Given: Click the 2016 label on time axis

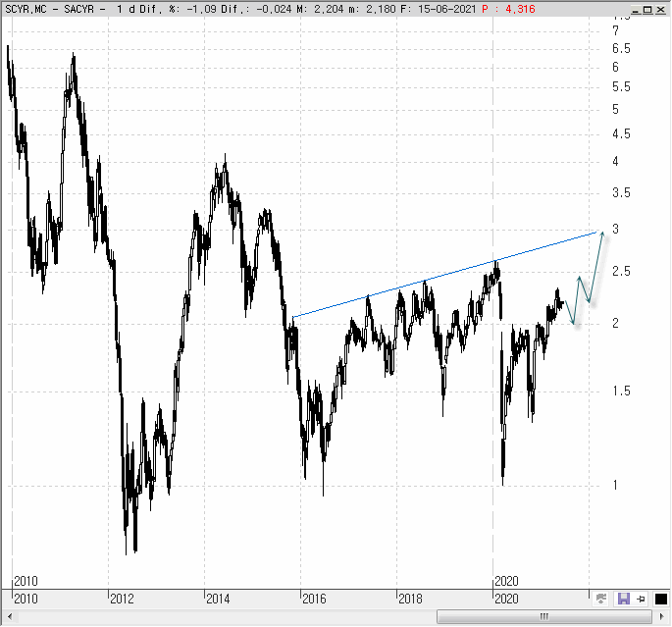Looking at the screenshot, I should click(314, 599).
